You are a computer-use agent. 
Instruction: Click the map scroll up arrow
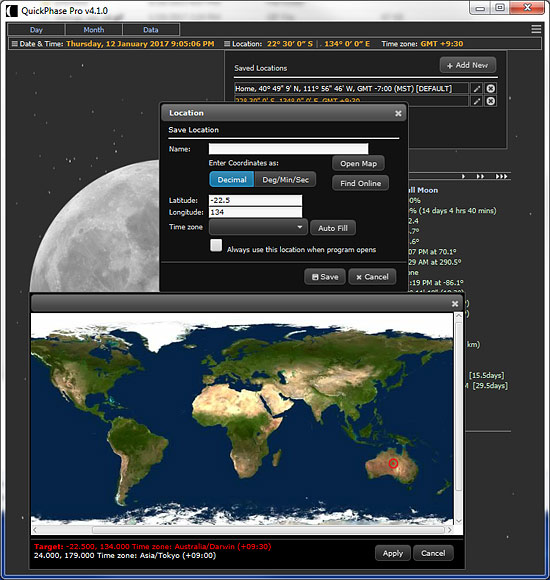coord(458,316)
